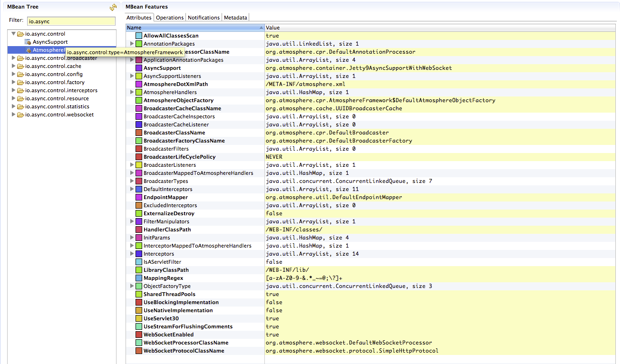Click the BroadcasterClassName attribute icon
Screen dimensions: 622x364
pyautogui.click(x=139, y=133)
